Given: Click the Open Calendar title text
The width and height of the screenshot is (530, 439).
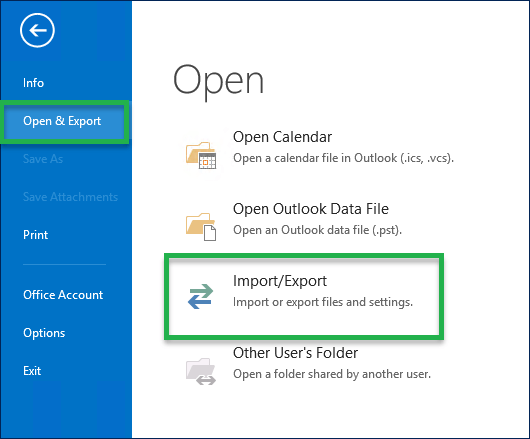Looking at the screenshot, I should point(283,137).
